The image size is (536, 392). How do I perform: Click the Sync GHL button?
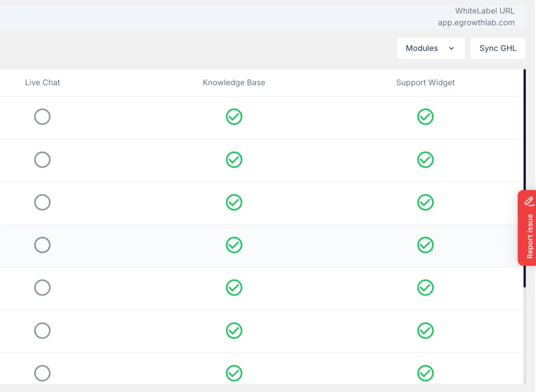[498, 48]
